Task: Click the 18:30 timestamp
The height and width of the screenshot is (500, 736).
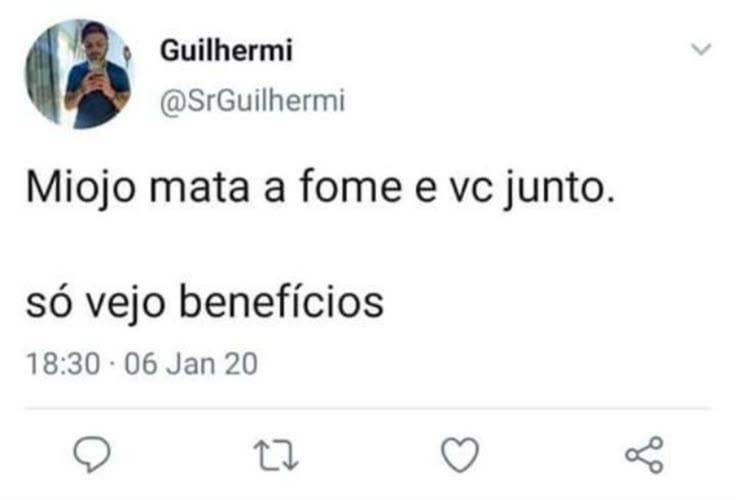Action: click(x=63, y=365)
